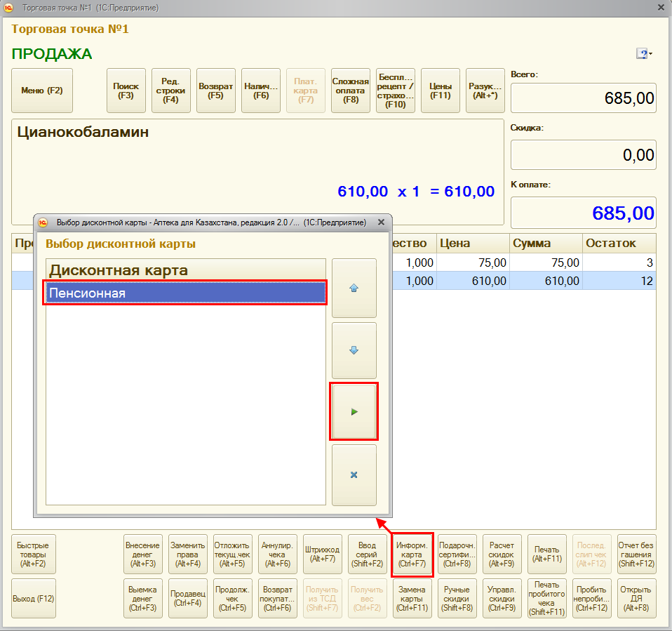Open Быстрые товары (Alt+F2)

[34, 554]
